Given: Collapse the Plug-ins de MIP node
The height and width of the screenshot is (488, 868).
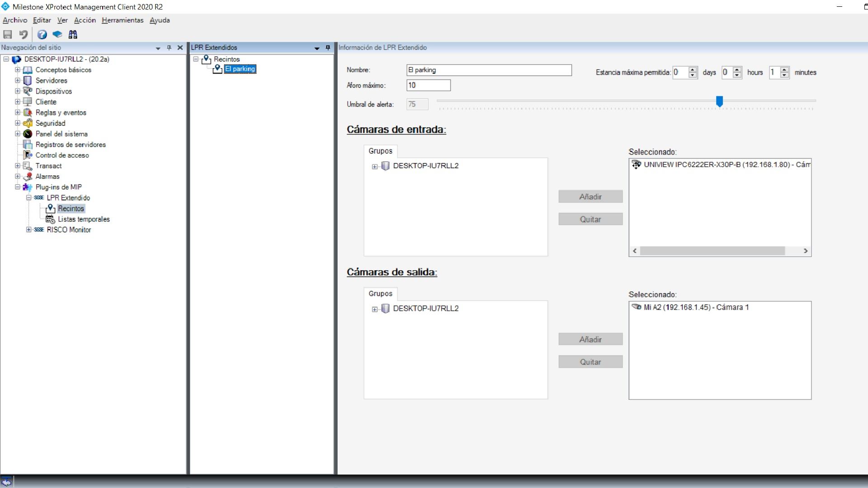Looking at the screenshot, I should (18, 187).
